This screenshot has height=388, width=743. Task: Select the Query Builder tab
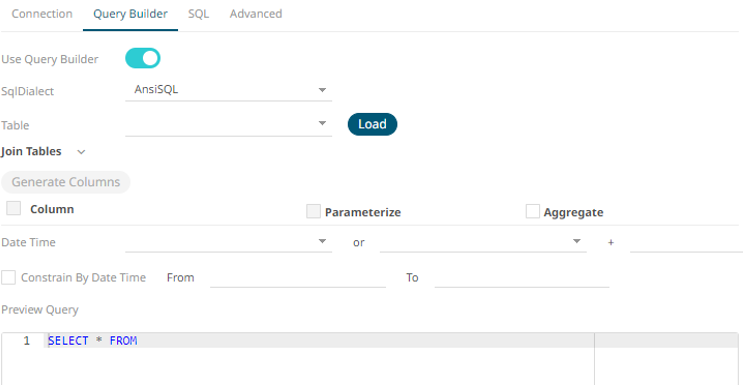coord(130,14)
